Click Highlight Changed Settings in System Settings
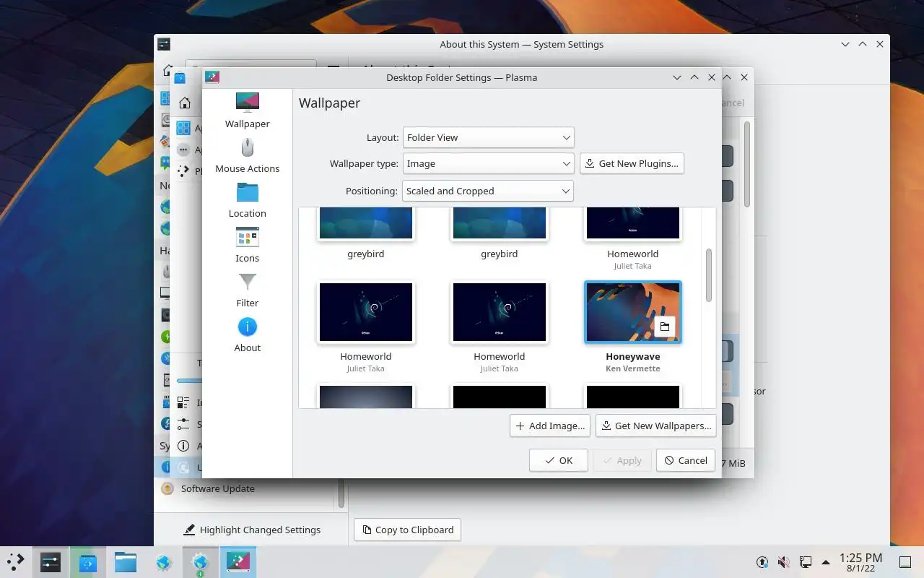The width and height of the screenshot is (924, 578). point(252,530)
